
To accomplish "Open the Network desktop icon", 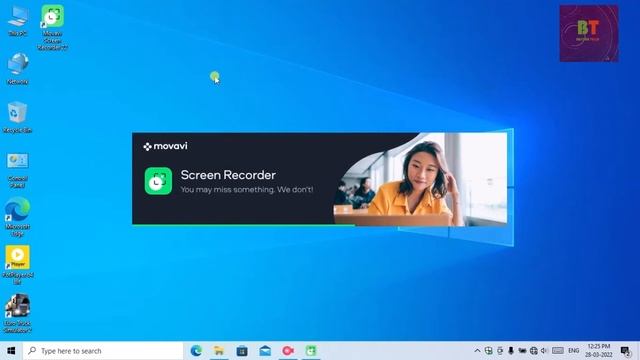I will tap(18, 69).
